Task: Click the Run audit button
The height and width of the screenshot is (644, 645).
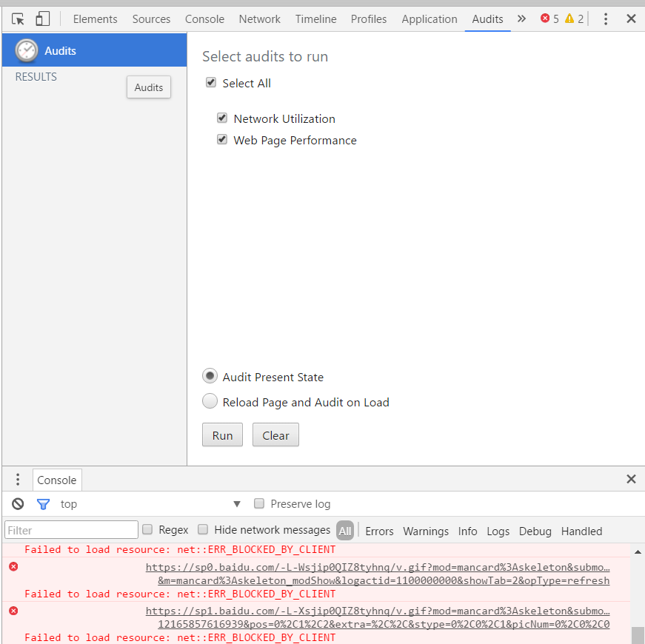Action: click(223, 435)
